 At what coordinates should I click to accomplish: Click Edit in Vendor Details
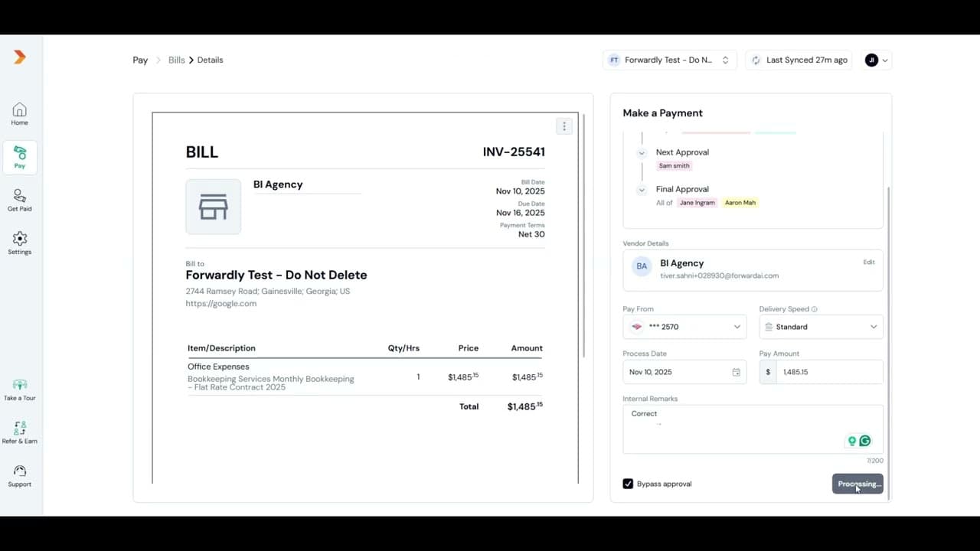click(869, 262)
